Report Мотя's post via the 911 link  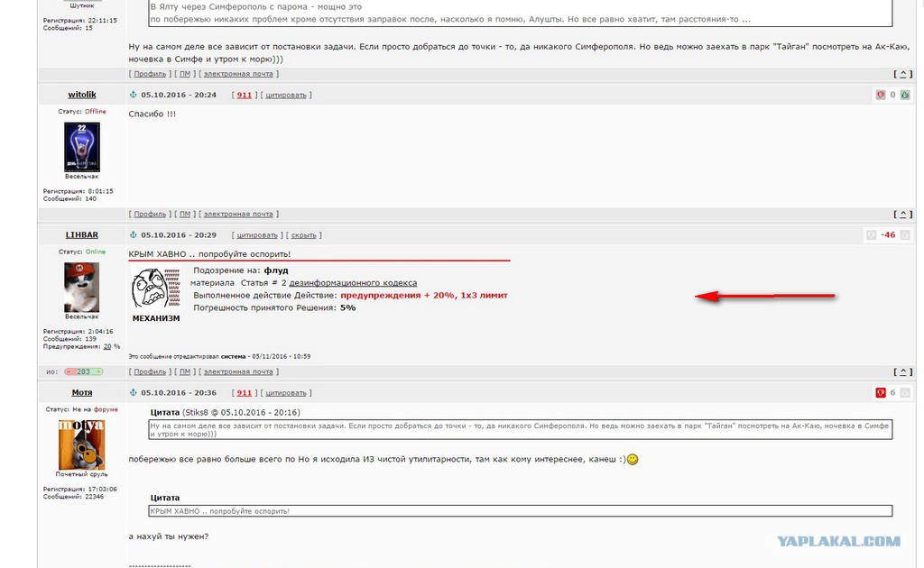244,392
